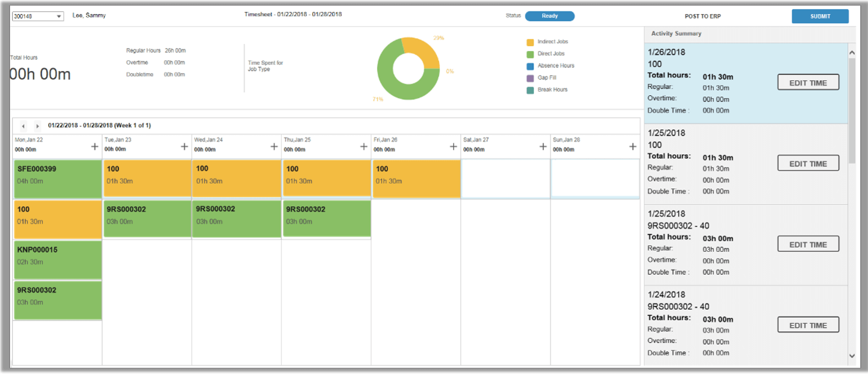Edit time for 1/26/2018 job 100
The height and width of the screenshot is (374, 868).
click(808, 83)
